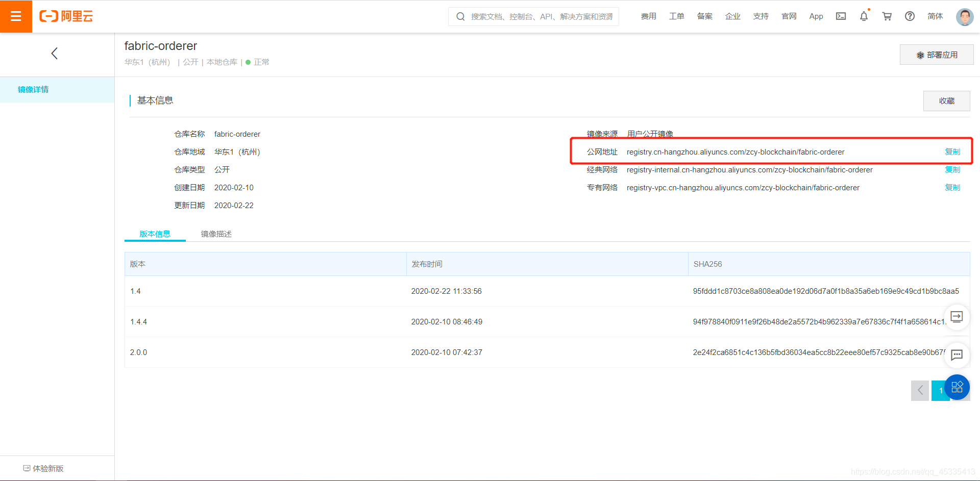
Task: Open 企业 in top navigation
Action: click(732, 16)
